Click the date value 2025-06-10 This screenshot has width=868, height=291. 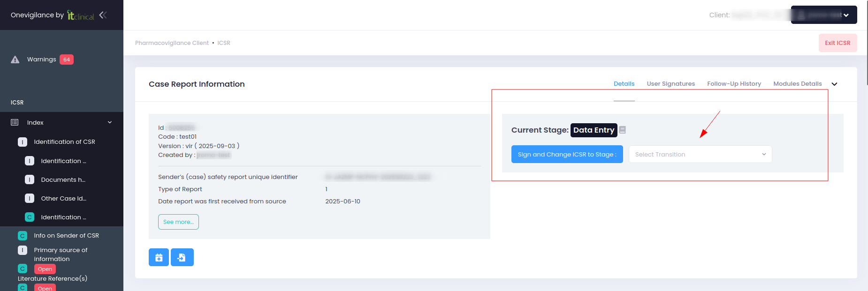pos(343,201)
